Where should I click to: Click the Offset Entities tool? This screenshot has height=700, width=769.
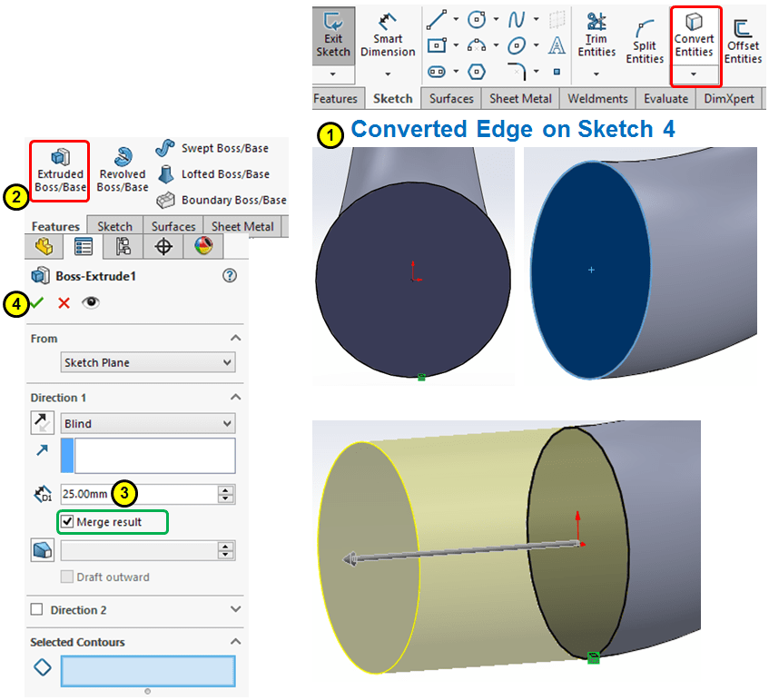742,41
